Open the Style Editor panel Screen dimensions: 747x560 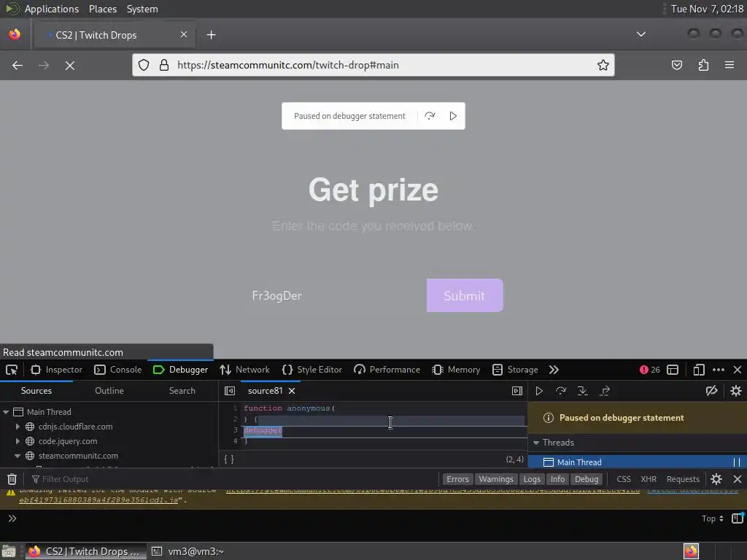point(312,370)
